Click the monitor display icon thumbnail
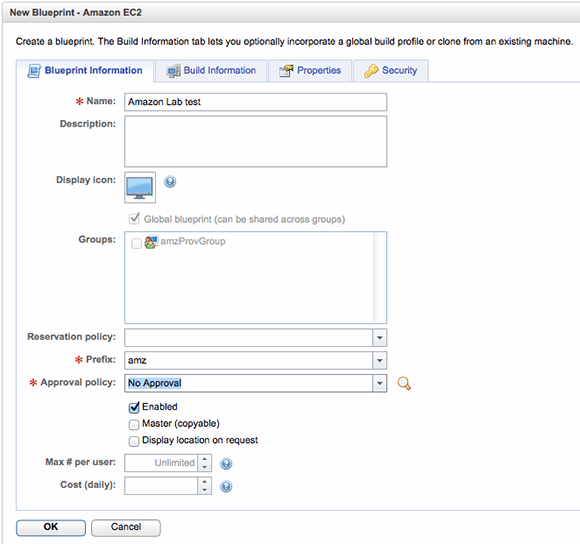This screenshot has width=580, height=544. click(x=140, y=187)
